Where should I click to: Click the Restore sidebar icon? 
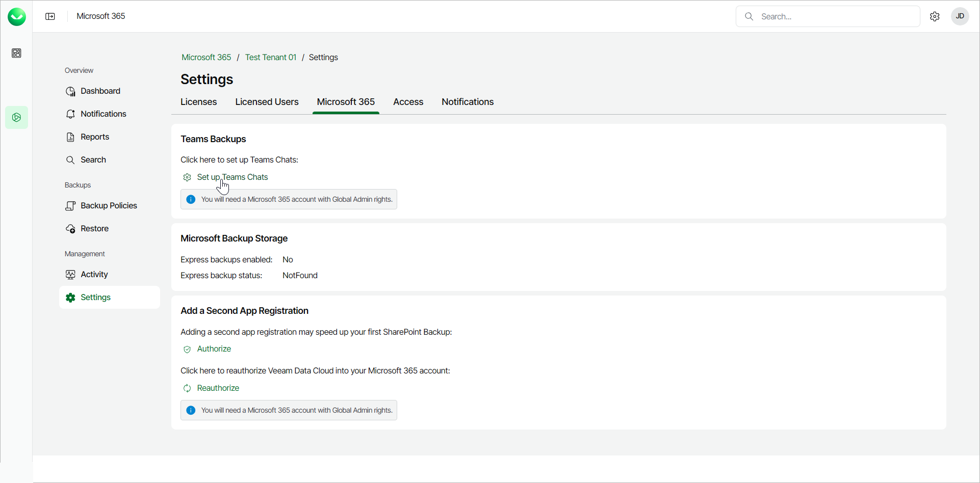click(71, 229)
